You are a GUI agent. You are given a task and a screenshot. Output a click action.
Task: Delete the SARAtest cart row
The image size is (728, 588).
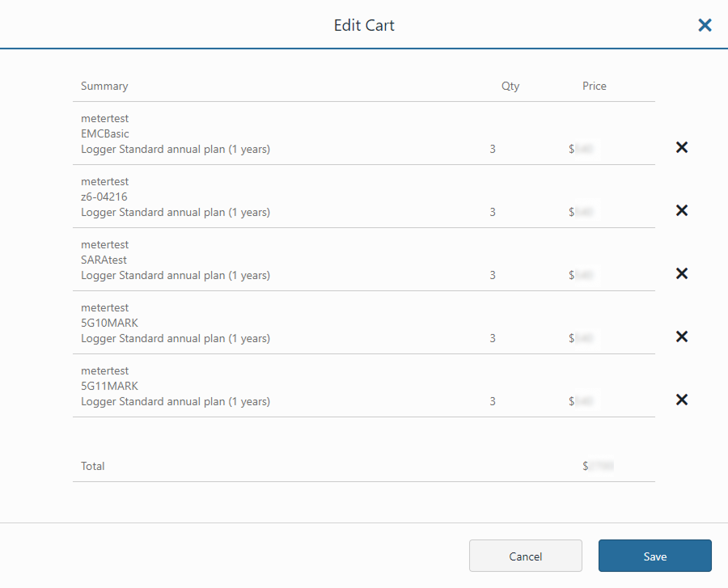point(682,273)
